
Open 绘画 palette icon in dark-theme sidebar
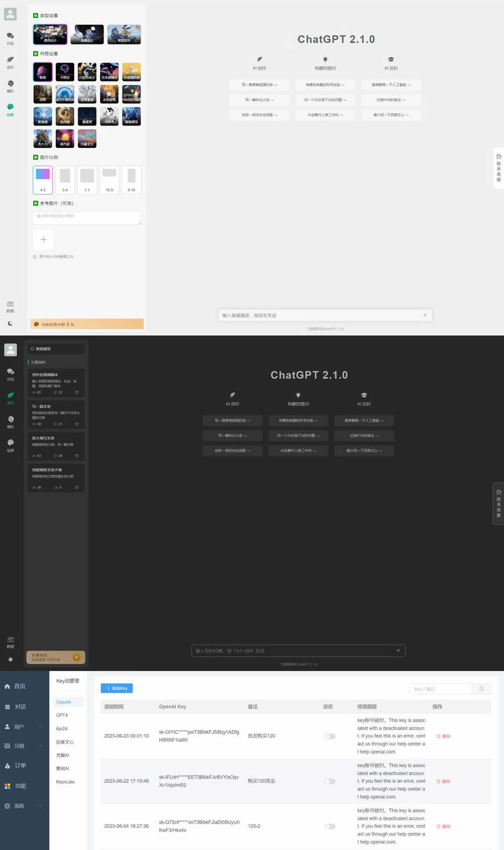(x=10, y=446)
